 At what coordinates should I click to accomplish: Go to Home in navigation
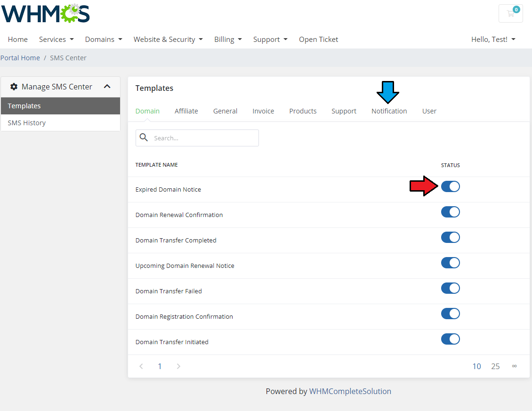17,40
